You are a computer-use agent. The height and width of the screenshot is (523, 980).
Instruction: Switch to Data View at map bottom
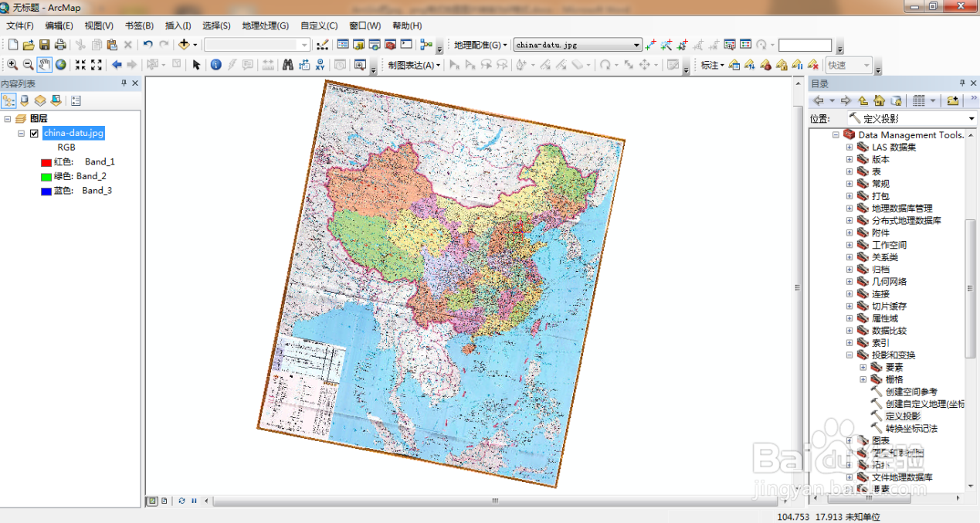152,501
